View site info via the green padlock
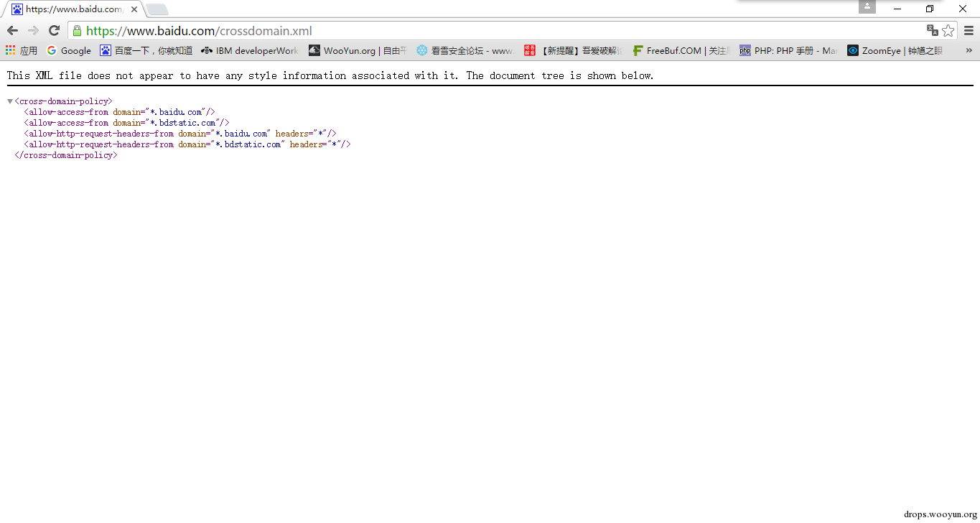The height and width of the screenshot is (523, 980). pos(77,31)
